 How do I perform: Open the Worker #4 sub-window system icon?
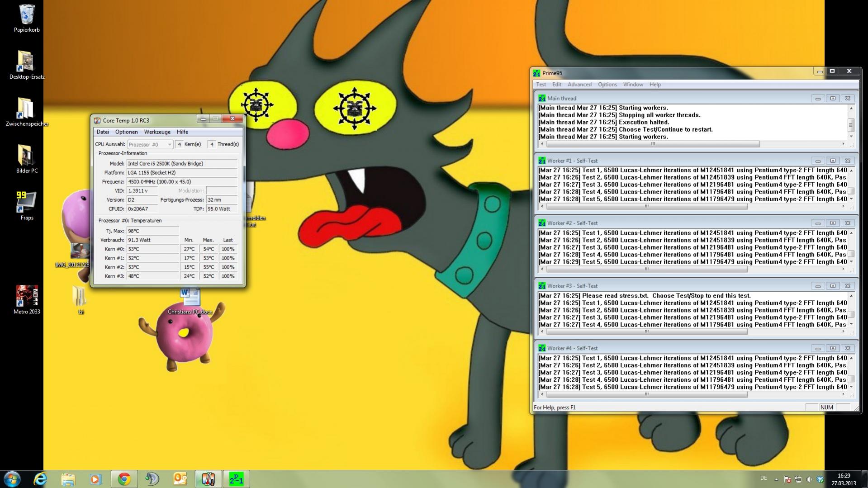[x=542, y=348]
